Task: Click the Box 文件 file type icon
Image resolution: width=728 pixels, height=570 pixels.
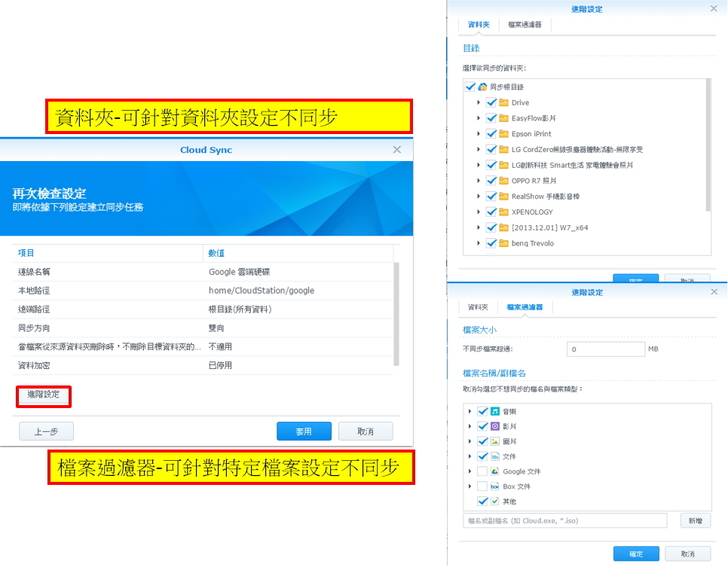Action: coord(495,486)
